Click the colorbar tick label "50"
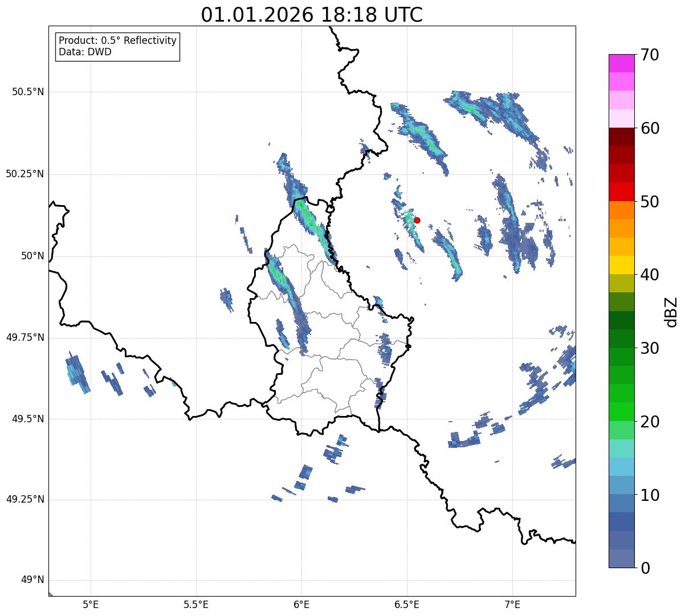This screenshot has width=685, height=616. [x=649, y=202]
